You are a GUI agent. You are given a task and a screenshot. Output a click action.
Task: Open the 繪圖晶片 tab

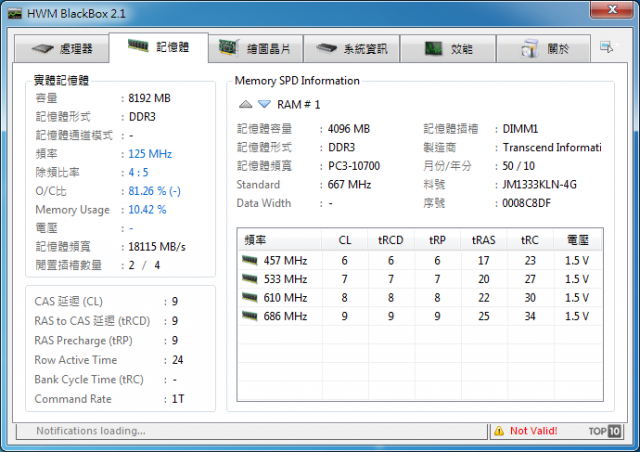coord(256,49)
